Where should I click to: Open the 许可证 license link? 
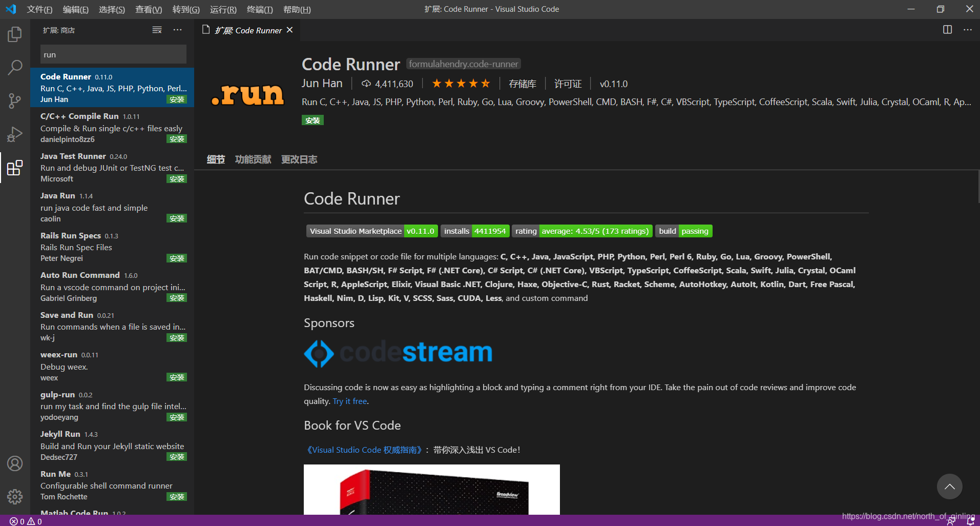(568, 84)
